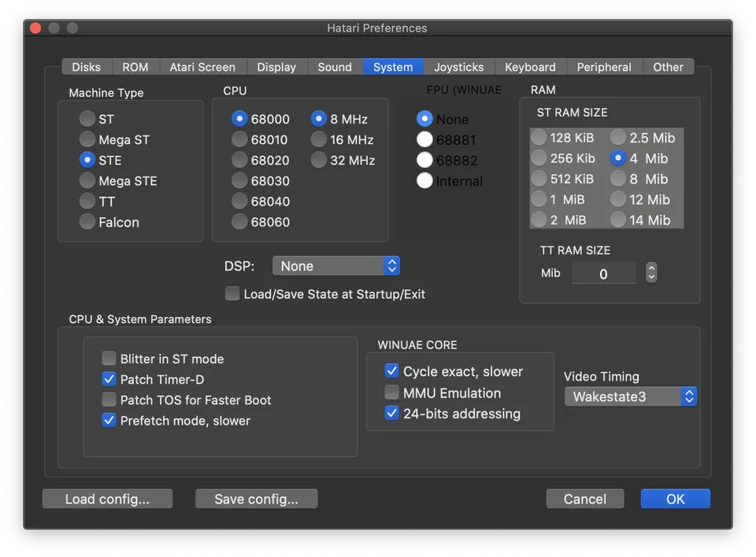Go to the Display tab
Image resolution: width=756 pixels, height=557 pixels.
point(276,67)
